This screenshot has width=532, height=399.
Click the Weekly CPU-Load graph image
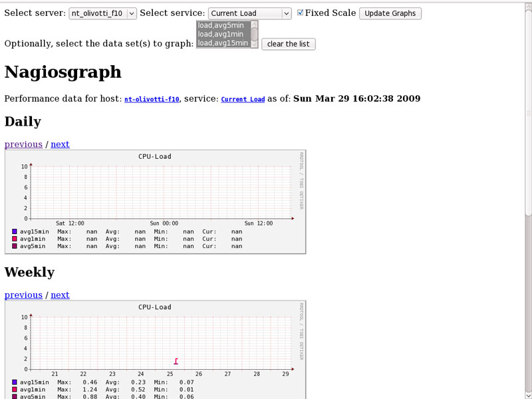[x=156, y=350]
